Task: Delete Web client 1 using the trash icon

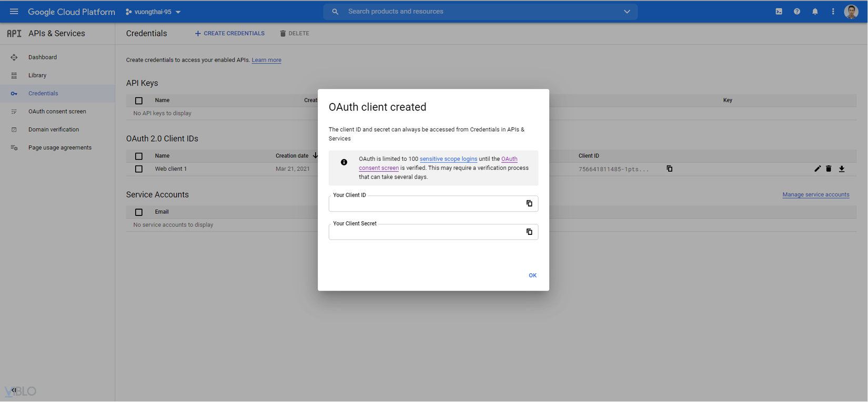Action: (829, 169)
